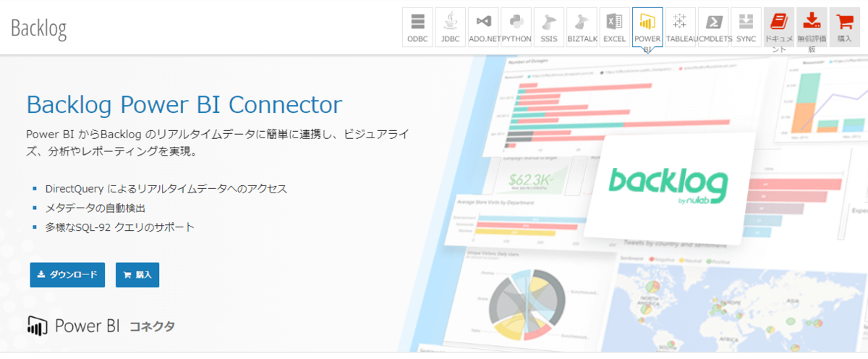Image resolution: width=868 pixels, height=359 pixels.
Task: Open the Python connector icon
Action: click(516, 27)
